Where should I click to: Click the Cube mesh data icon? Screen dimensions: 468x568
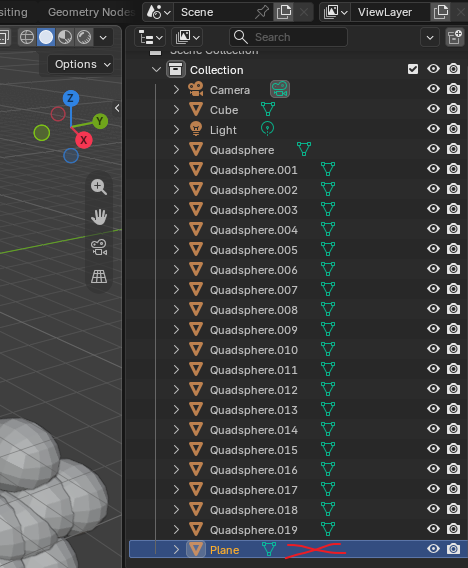(268, 109)
